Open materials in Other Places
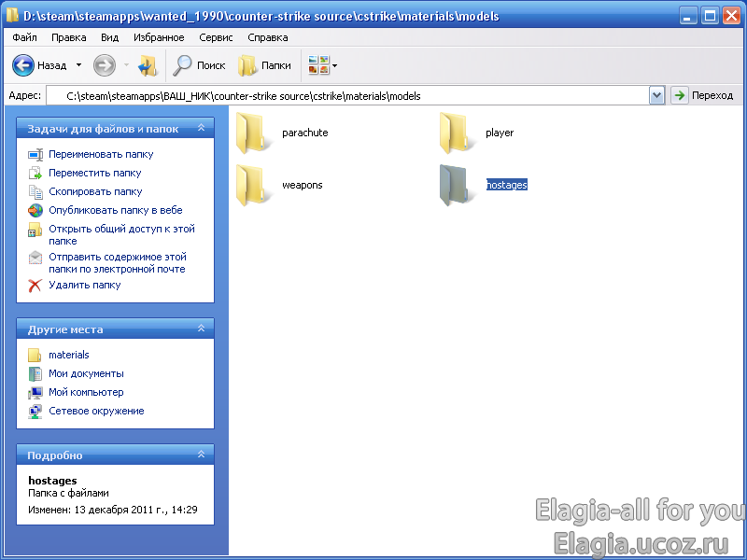This screenshot has width=747, height=560. [68, 355]
